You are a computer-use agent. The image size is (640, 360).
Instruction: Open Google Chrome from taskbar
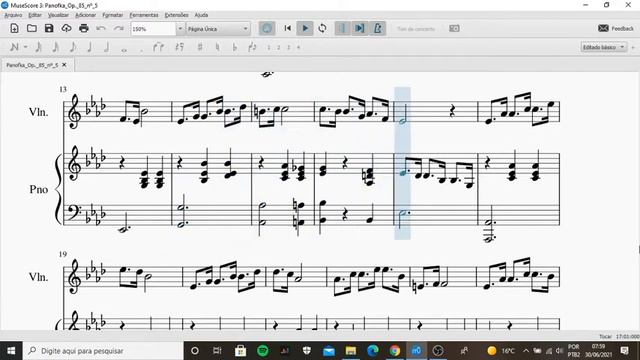(394, 351)
